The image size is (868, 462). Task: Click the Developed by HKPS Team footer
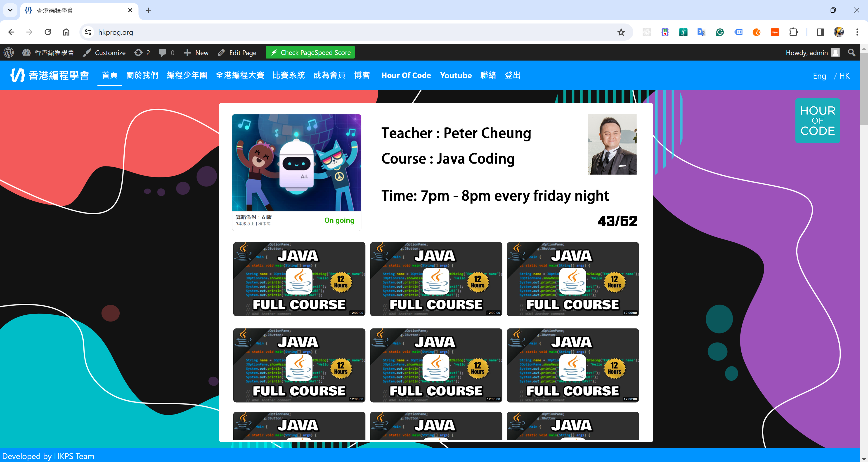click(x=48, y=456)
